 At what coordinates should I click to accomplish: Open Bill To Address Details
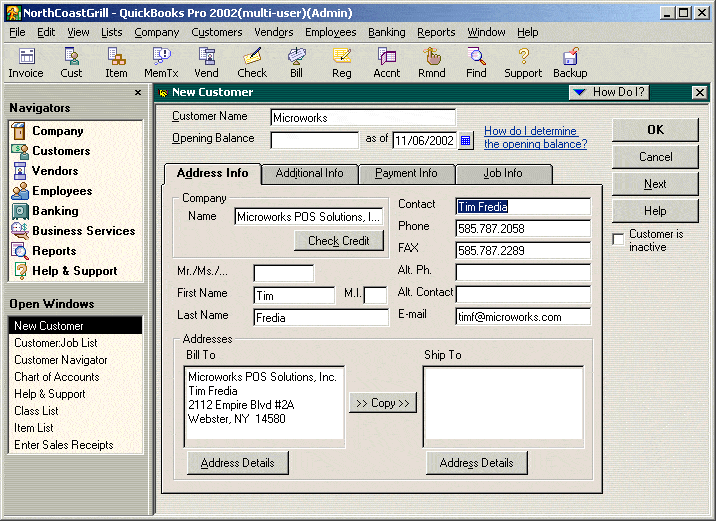[x=237, y=463]
